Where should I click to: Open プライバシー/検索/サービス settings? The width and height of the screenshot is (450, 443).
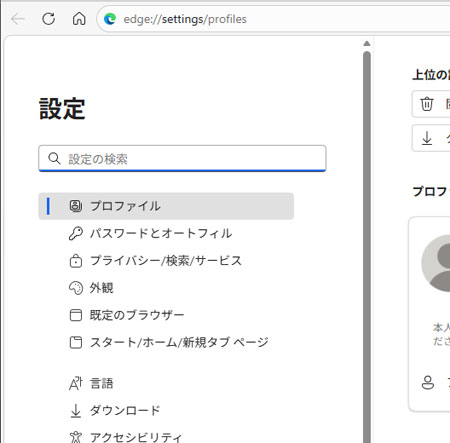pos(166,261)
